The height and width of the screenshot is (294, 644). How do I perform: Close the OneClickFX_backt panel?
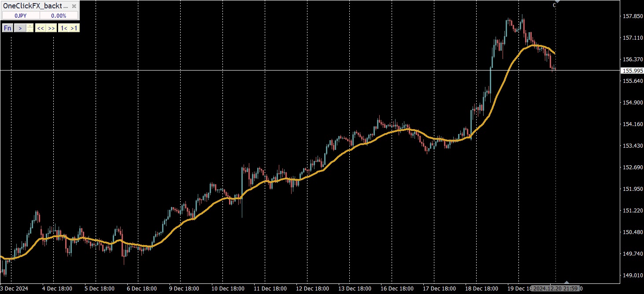(74, 6)
